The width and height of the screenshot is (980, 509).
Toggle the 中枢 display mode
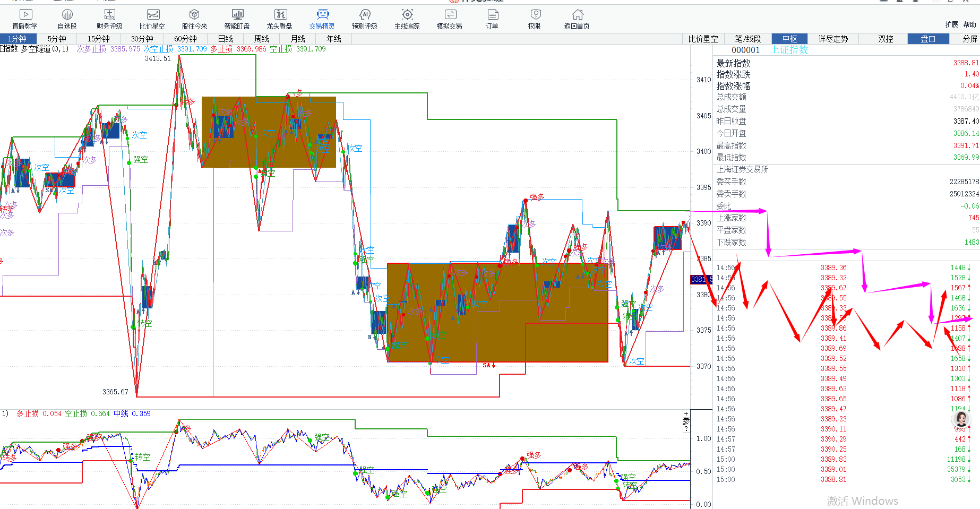click(789, 39)
